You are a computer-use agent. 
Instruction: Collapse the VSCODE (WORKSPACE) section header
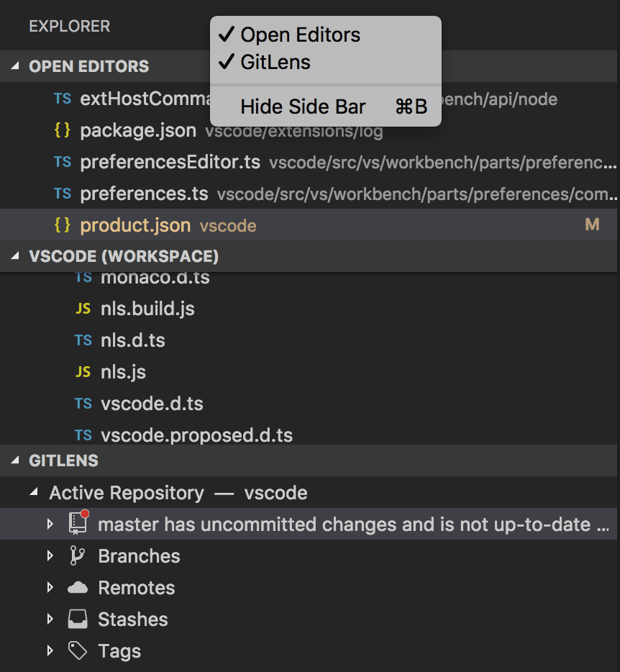(x=16, y=257)
